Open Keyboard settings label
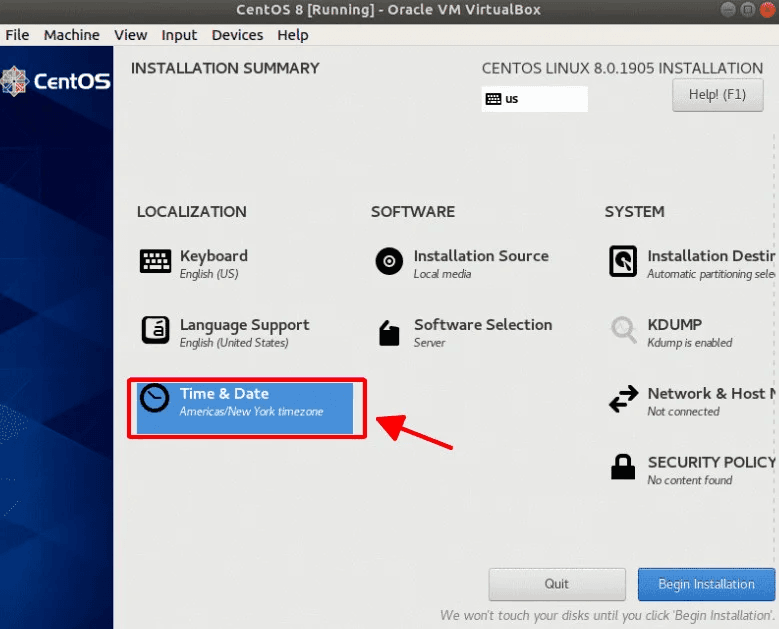Image resolution: width=779 pixels, height=629 pixels. (214, 256)
